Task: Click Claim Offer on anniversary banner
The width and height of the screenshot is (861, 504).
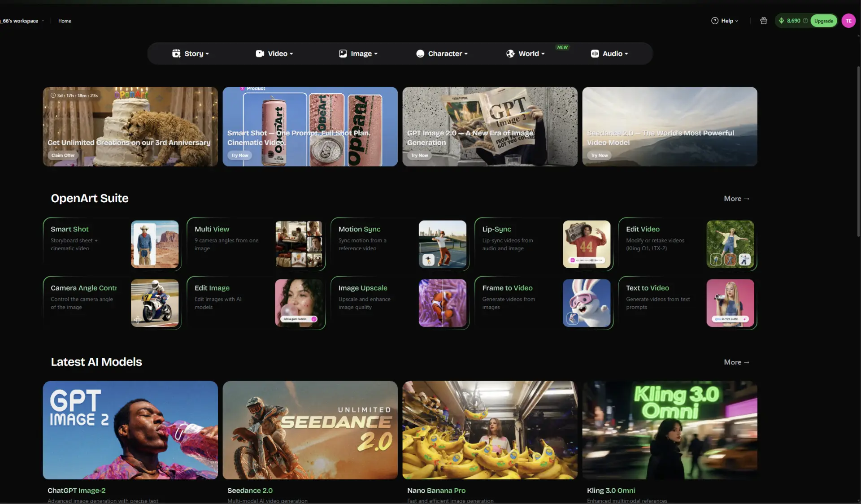Action: pos(63,155)
